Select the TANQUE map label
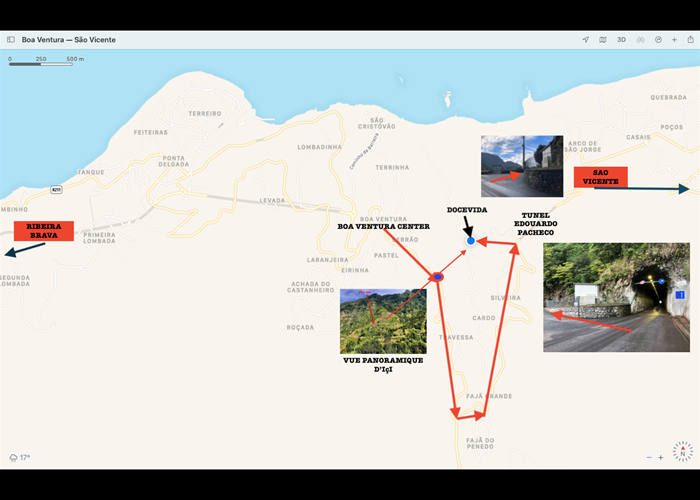This screenshot has width=700, height=500. 91,172
